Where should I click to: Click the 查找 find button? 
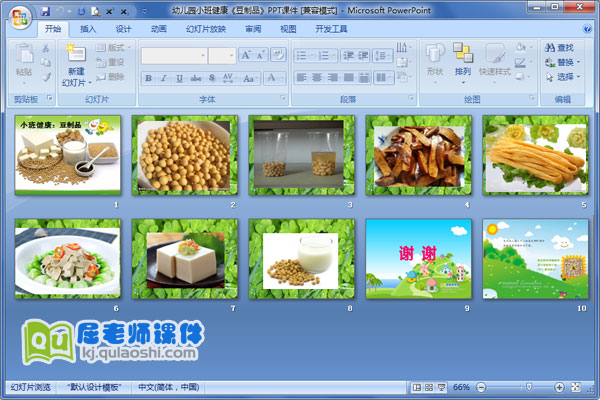[x=560, y=48]
